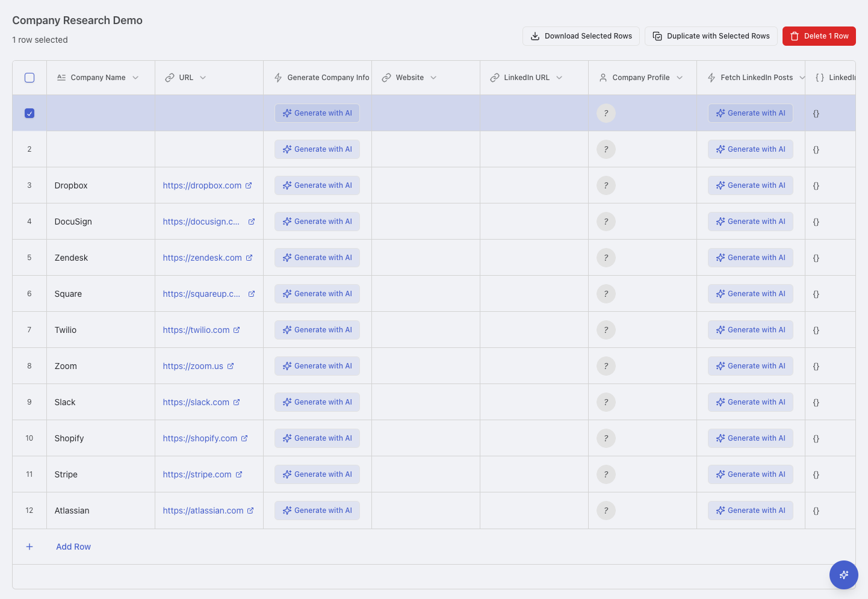This screenshot has width=868, height=599.
Task: Click the red Delete 1 Row button
Action: coord(819,36)
